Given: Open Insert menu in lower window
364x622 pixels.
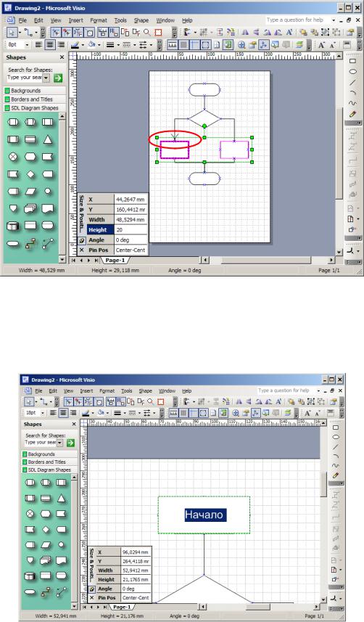Looking at the screenshot, I should [86, 390].
